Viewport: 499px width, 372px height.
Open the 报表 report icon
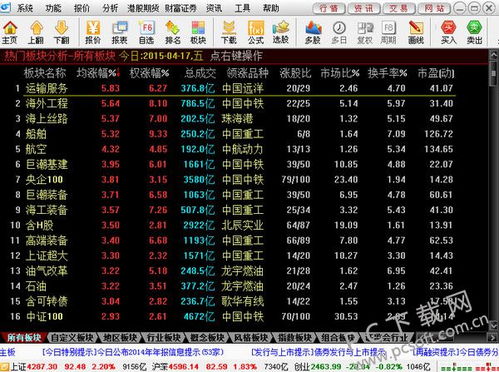(120, 33)
